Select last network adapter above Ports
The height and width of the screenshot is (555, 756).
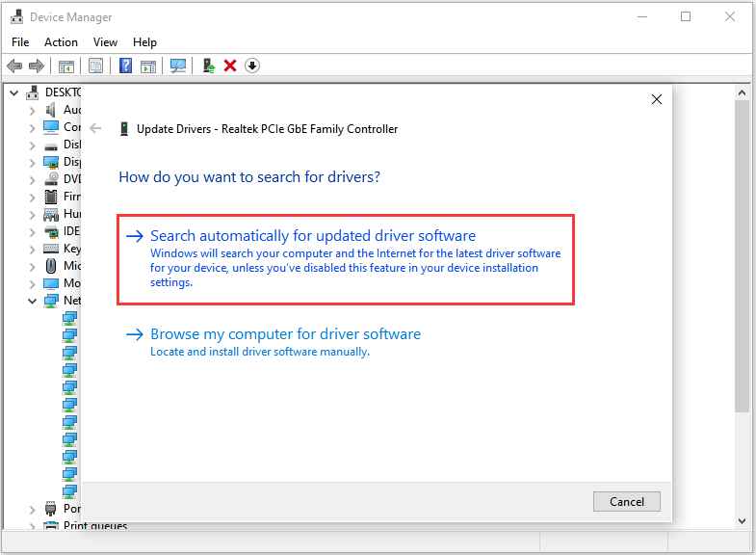coord(70,490)
